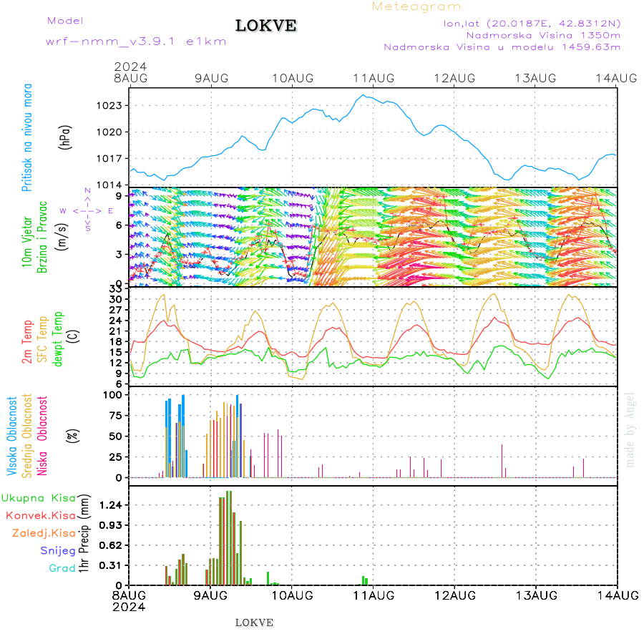Click the bottom axis 9AUG date label

click(210, 595)
